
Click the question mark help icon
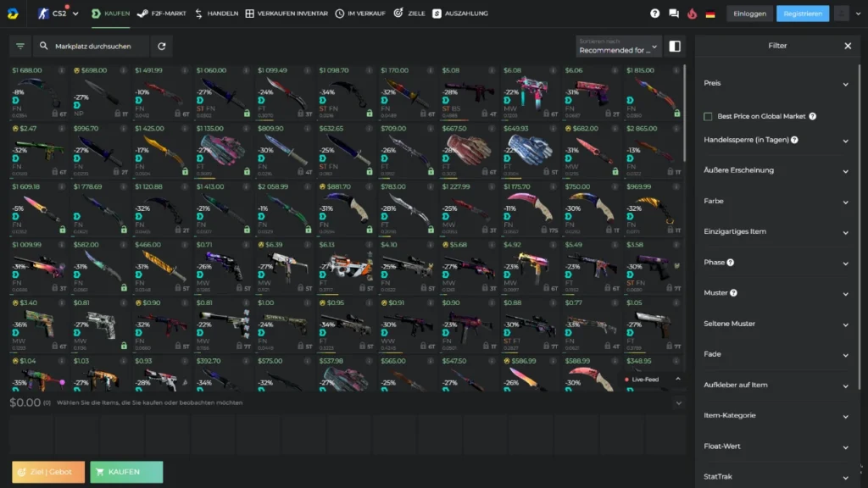click(654, 13)
